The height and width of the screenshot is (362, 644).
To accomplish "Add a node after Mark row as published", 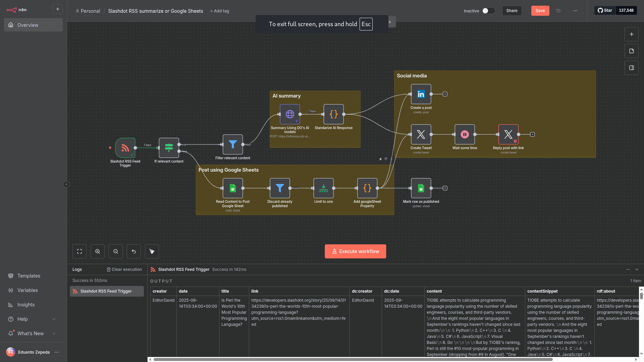I will [445, 188].
